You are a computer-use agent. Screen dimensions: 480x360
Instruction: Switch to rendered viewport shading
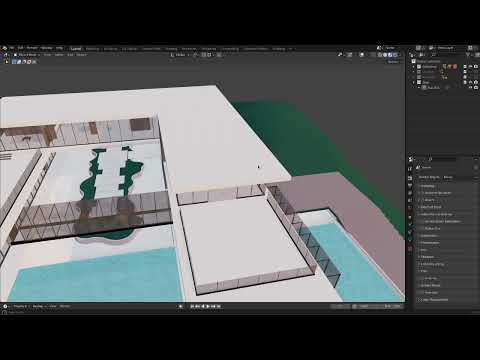(395, 55)
